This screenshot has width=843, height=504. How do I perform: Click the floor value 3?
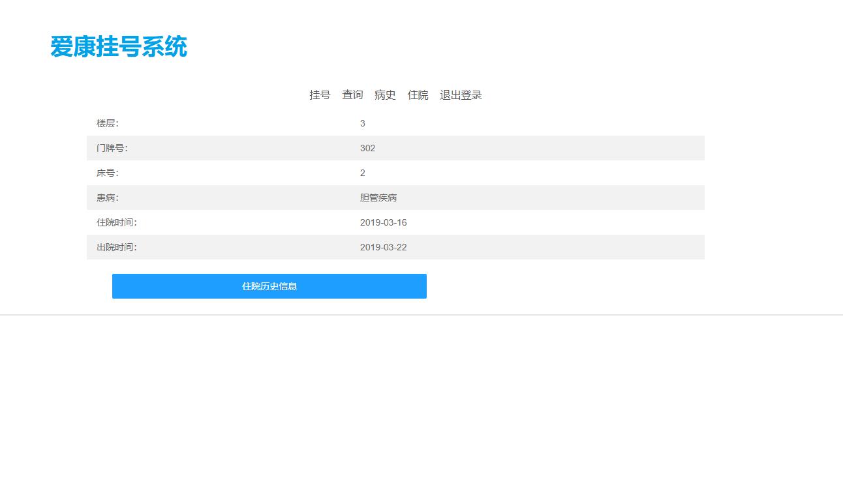(362, 123)
